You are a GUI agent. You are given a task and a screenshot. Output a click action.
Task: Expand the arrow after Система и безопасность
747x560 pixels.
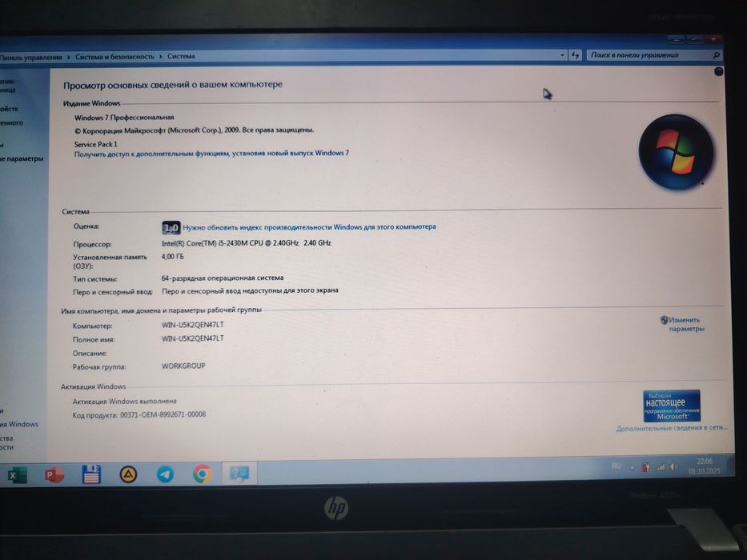[x=161, y=56]
